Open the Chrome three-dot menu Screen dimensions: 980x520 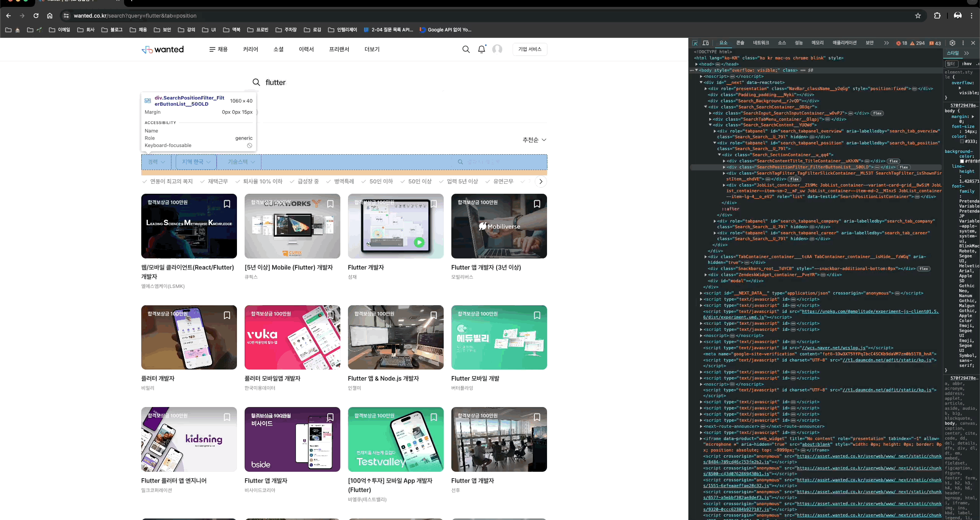[x=972, y=16]
